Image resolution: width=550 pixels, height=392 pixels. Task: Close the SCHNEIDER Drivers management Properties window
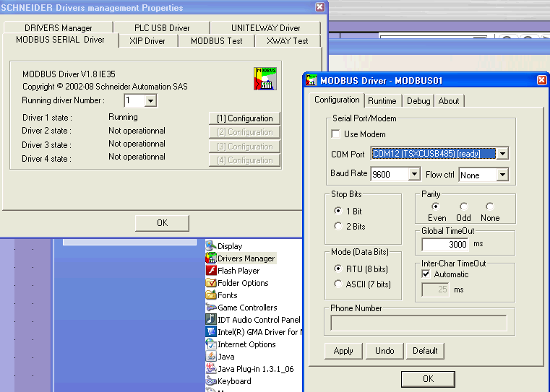pyautogui.click(x=320, y=7)
